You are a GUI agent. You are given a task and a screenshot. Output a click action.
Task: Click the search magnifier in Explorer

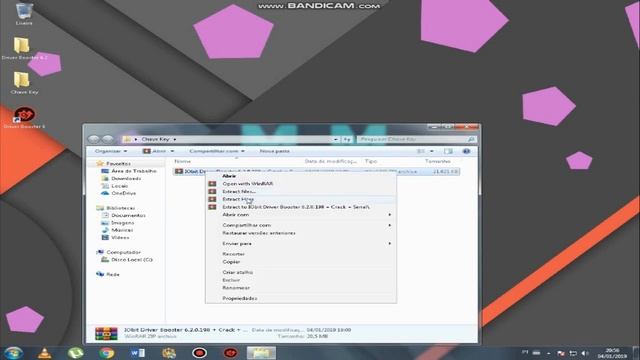click(x=471, y=139)
